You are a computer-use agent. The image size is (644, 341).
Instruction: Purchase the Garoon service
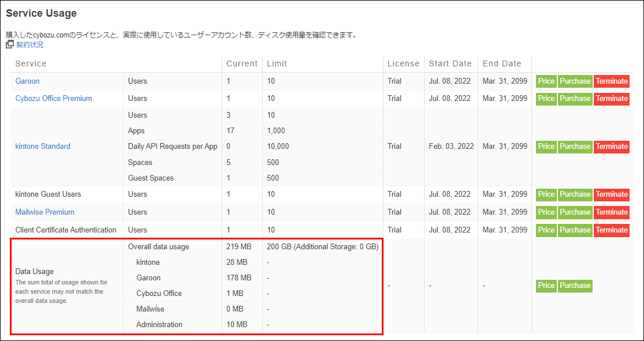point(575,81)
